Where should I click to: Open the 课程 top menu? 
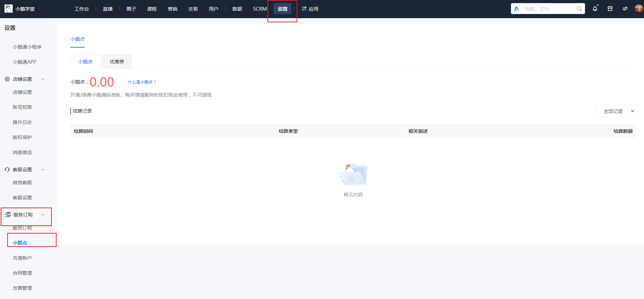click(x=152, y=9)
